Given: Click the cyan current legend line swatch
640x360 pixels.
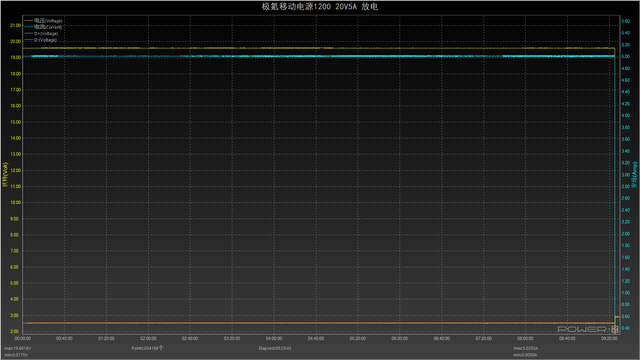Looking at the screenshot, I should (29, 27).
